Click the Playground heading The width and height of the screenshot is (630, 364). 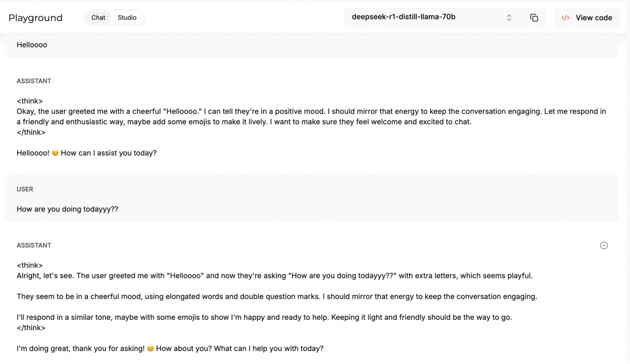[x=35, y=18]
